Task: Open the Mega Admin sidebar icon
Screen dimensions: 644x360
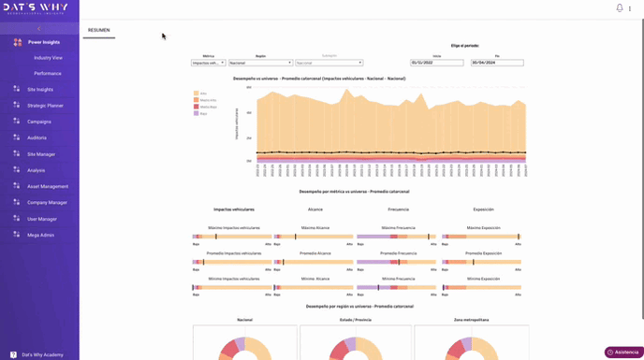Action: [17, 235]
